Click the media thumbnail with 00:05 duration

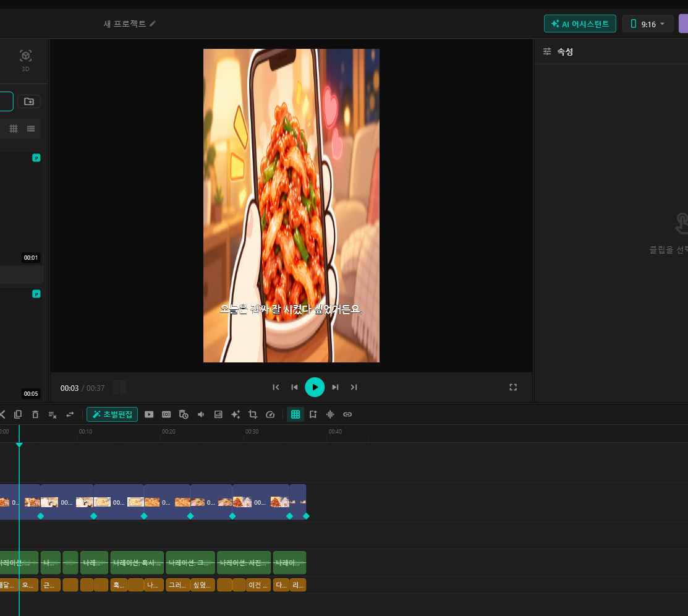point(20,344)
